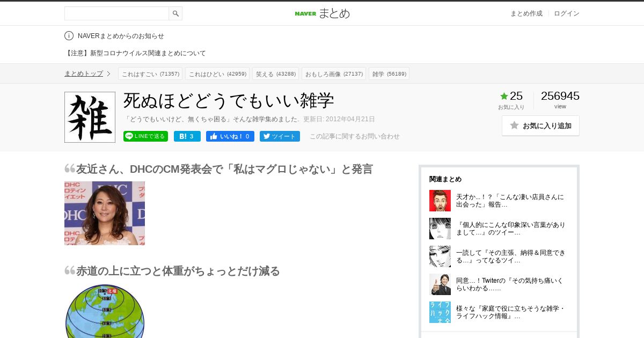Open the ログイン link

tap(567, 13)
